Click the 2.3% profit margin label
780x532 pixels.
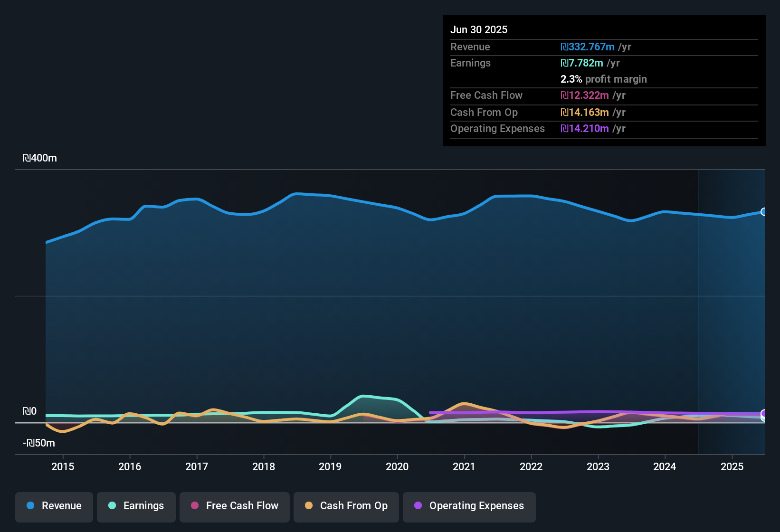(603, 79)
